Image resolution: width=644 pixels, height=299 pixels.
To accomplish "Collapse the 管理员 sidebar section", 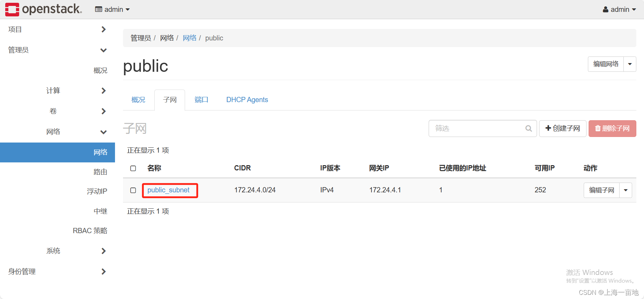I will coord(58,50).
